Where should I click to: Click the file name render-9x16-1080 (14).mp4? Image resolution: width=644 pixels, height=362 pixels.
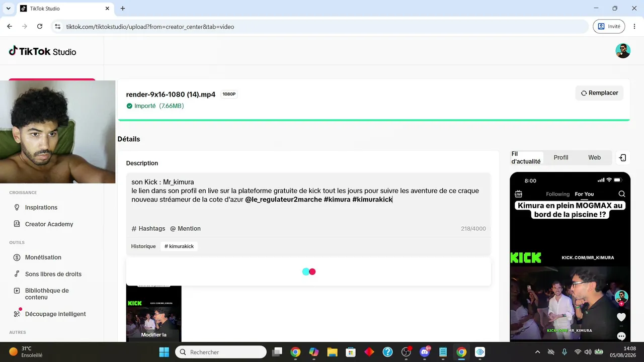coord(171,94)
